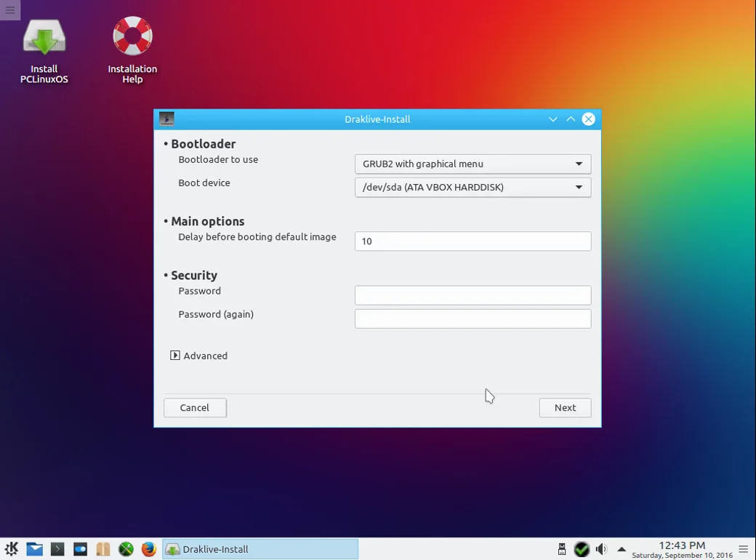
Task: Click the clock showing 12:43 PM
Action: 682,545
